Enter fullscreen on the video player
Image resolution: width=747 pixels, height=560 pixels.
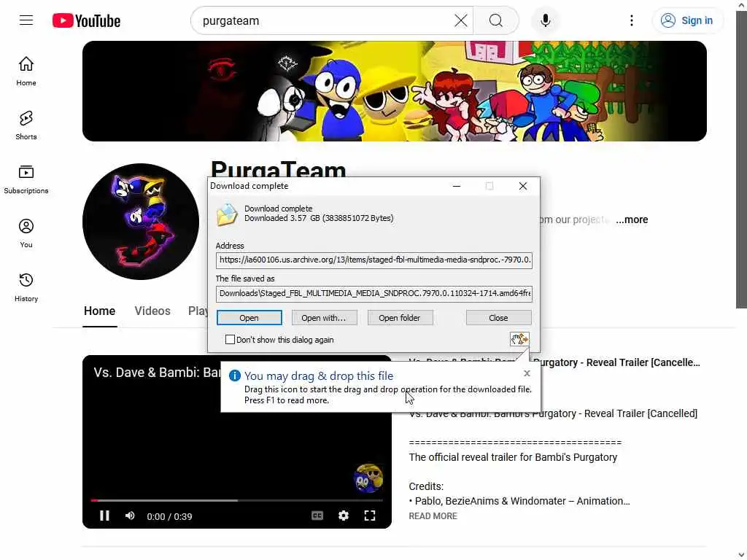(x=370, y=516)
